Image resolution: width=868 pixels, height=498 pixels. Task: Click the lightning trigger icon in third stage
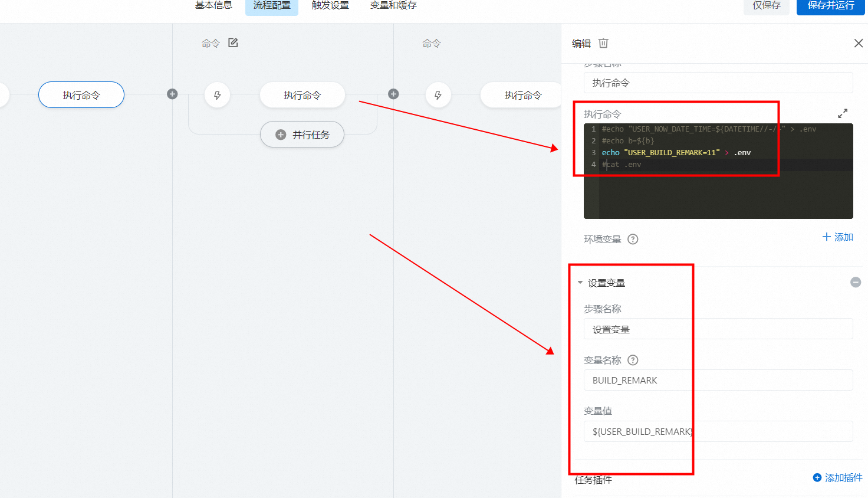click(438, 95)
